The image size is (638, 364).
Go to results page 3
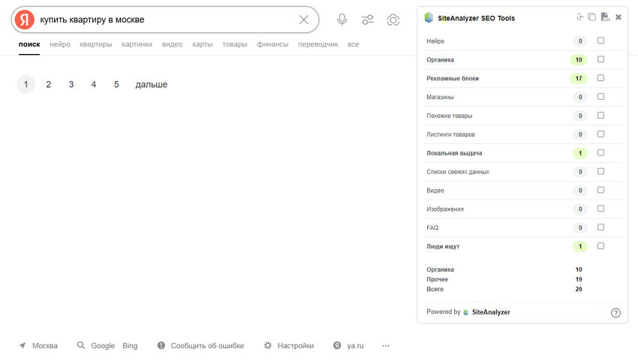(x=71, y=85)
